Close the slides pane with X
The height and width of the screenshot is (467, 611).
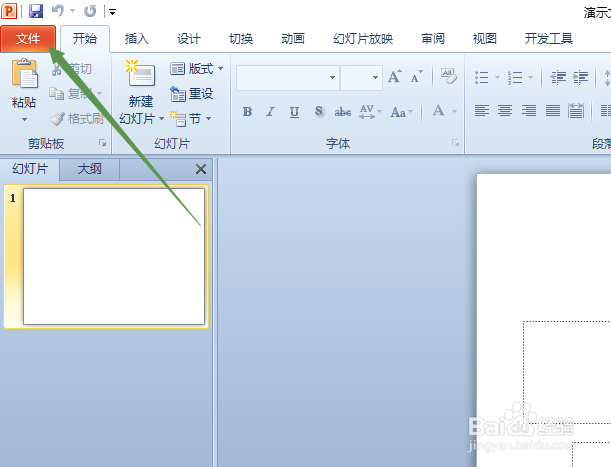(x=201, y=169)
